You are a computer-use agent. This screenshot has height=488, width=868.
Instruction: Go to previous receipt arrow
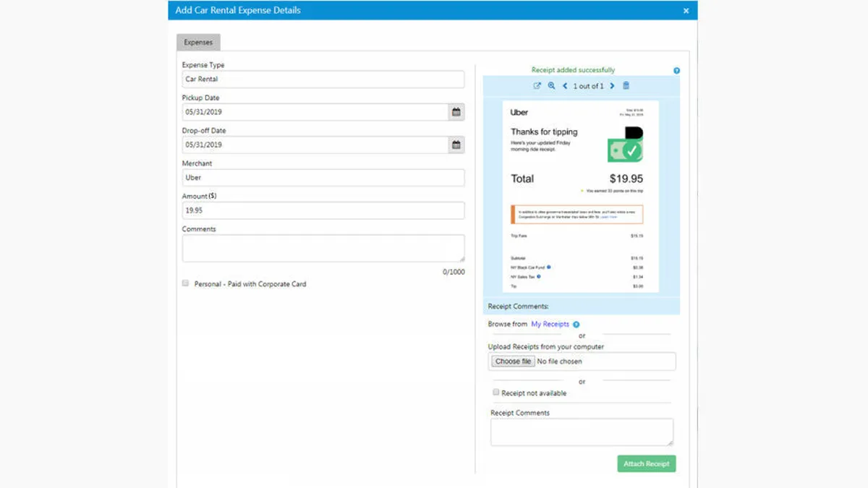click(x=565, y=86)
